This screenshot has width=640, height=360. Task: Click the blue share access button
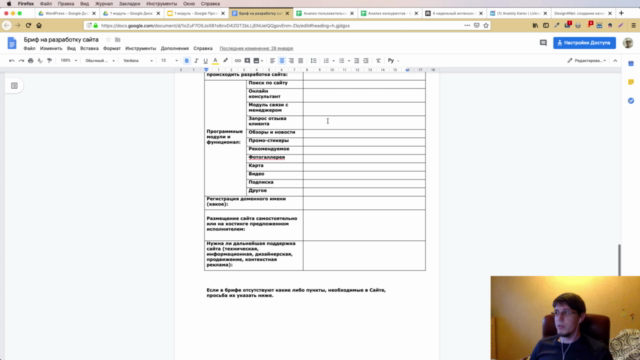[584, 43]
